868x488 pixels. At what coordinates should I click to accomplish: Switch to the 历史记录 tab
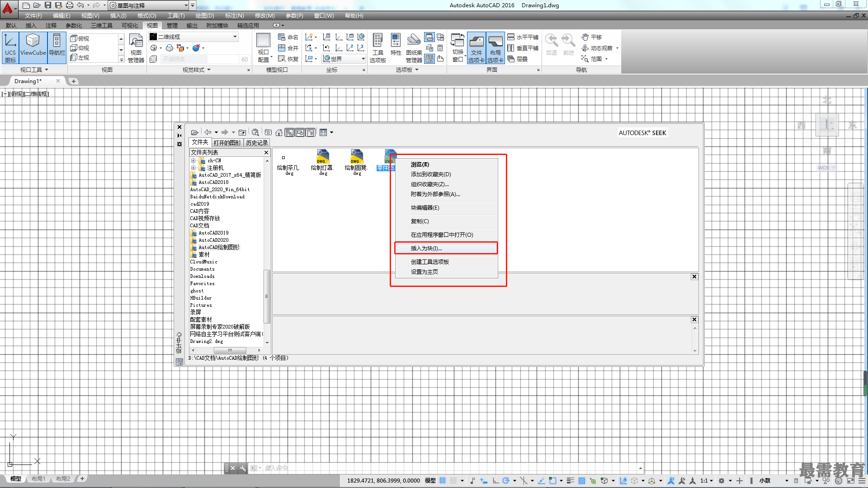click(x=257, y=143)
